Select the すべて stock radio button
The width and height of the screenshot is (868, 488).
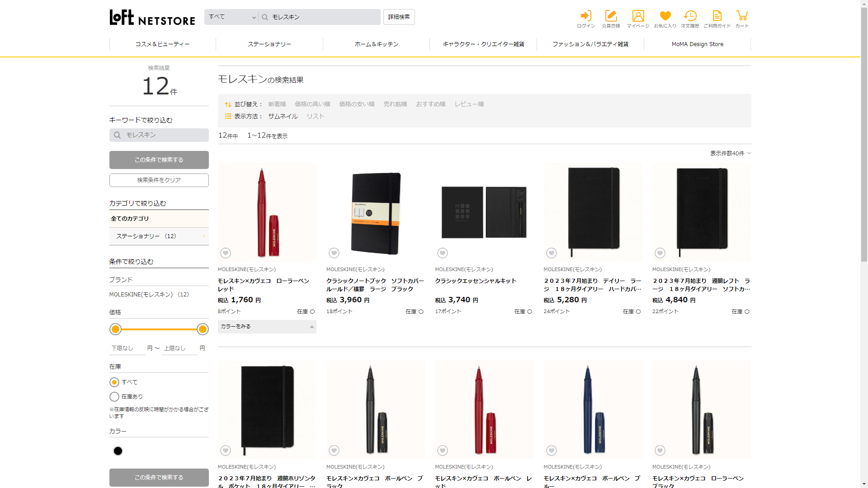coord(114,382)
